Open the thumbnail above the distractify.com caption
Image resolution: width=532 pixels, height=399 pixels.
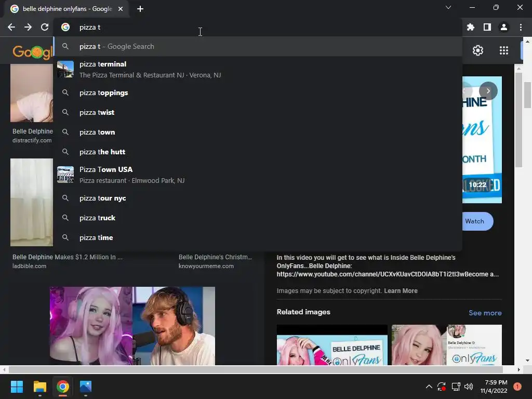coord(32,93)
